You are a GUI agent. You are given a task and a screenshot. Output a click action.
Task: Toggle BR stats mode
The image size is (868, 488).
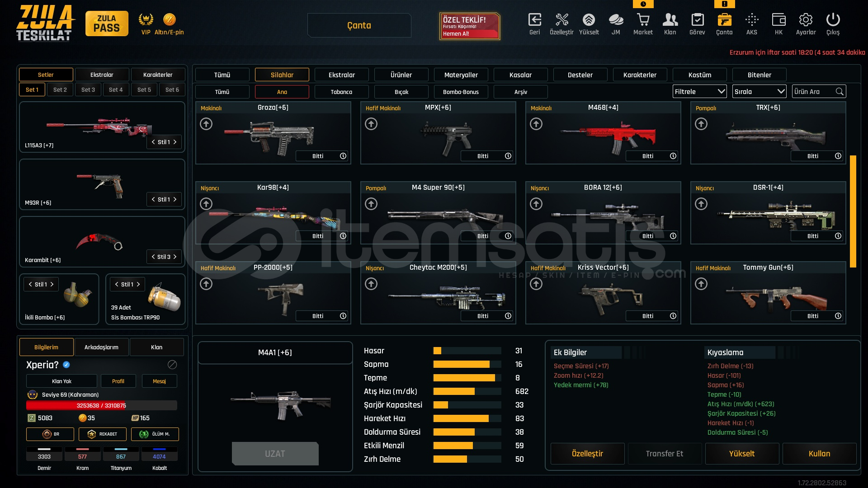(50, 434)
